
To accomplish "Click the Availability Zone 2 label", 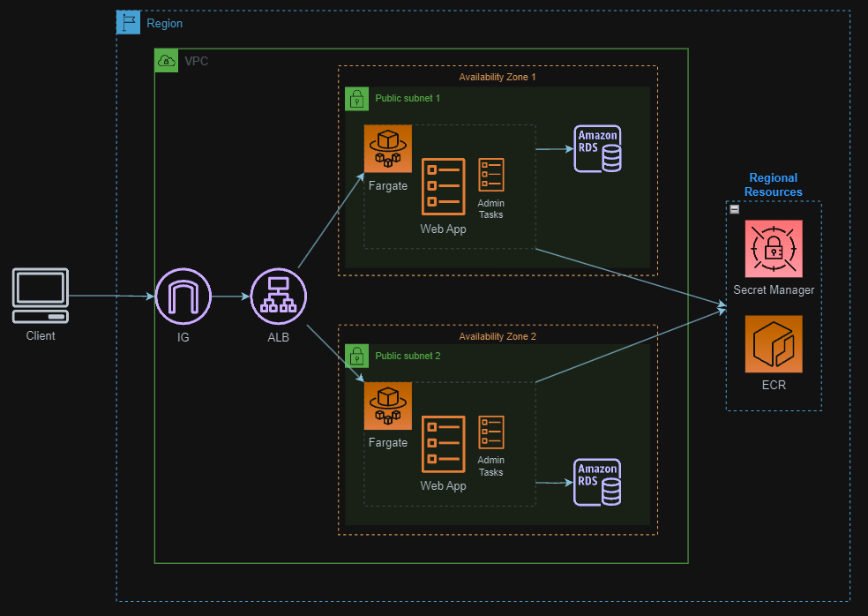I will (498, 336).
